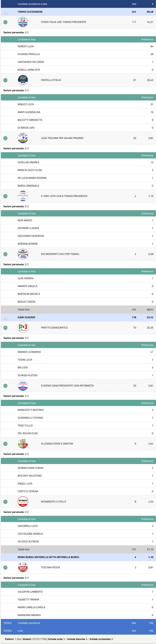The height and width of the screenshot is (644, 156).
Task: Collapse the Giani Eugenio candidate section
Action: click(5, 317)
